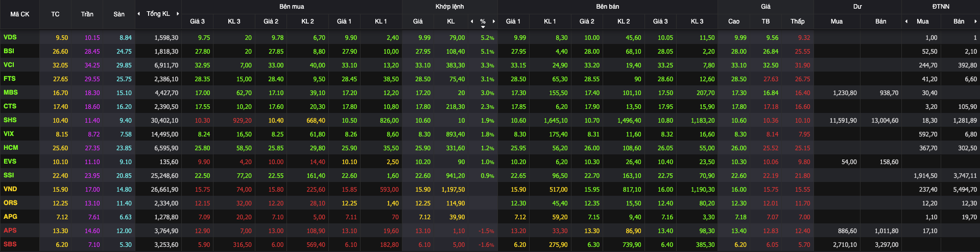Click EVS surplus sell 158,60
The image size is (980, 252).
tap(889, 162)
